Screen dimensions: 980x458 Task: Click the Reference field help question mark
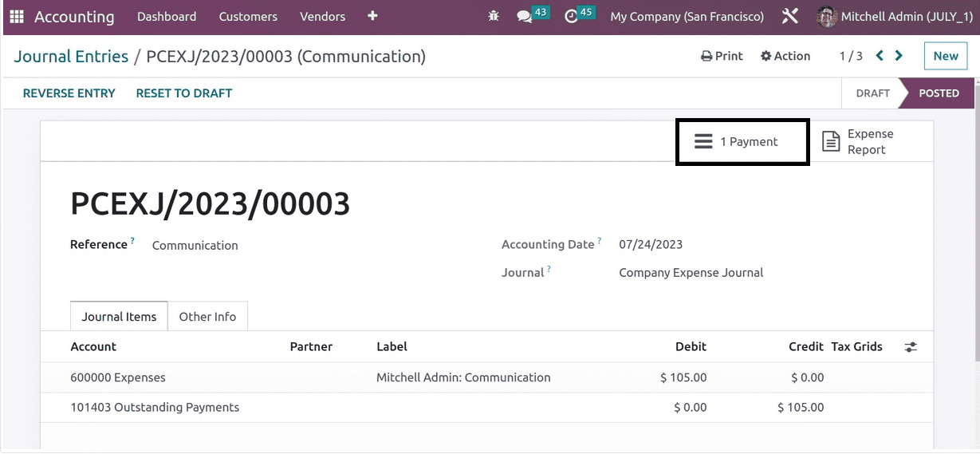132,241
